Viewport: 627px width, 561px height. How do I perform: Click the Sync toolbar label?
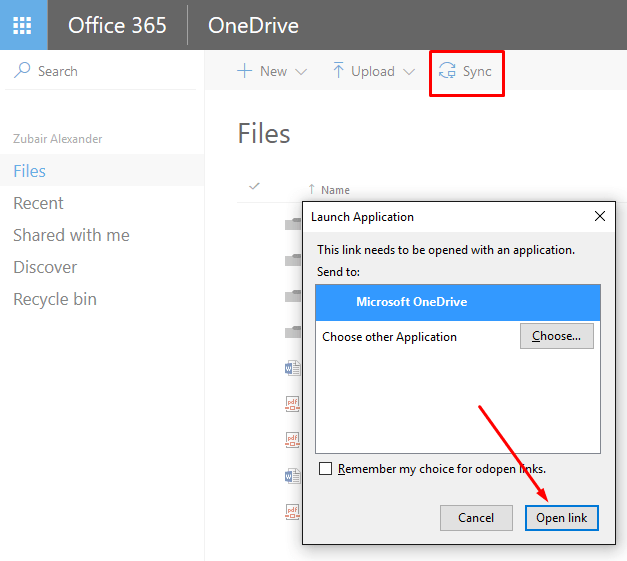pos(477,71)
